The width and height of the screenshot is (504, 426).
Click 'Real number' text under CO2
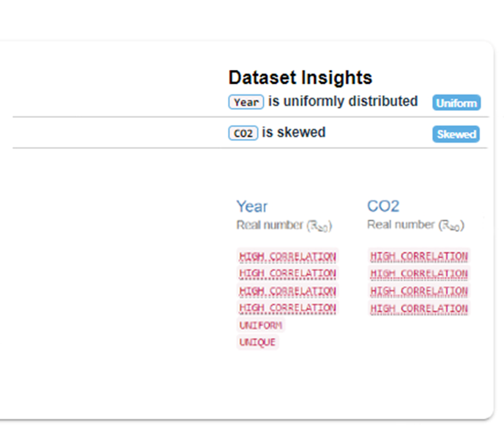(401, 225)
